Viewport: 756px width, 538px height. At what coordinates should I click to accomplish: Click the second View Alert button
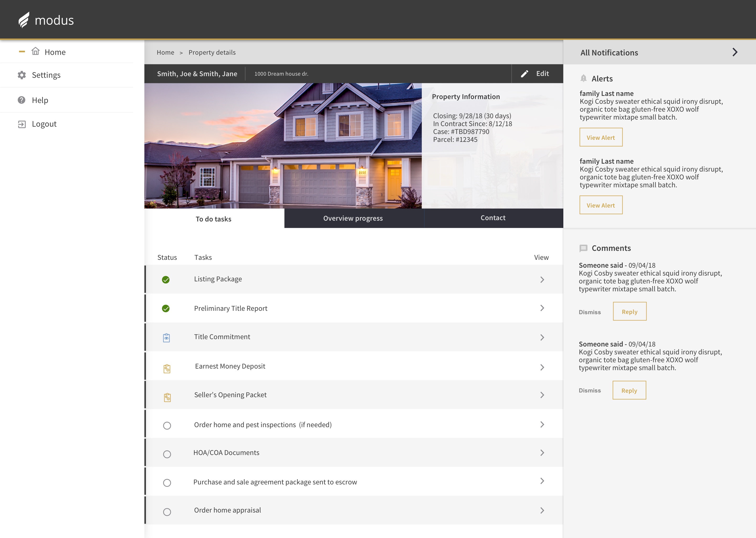tap(601, 205)
